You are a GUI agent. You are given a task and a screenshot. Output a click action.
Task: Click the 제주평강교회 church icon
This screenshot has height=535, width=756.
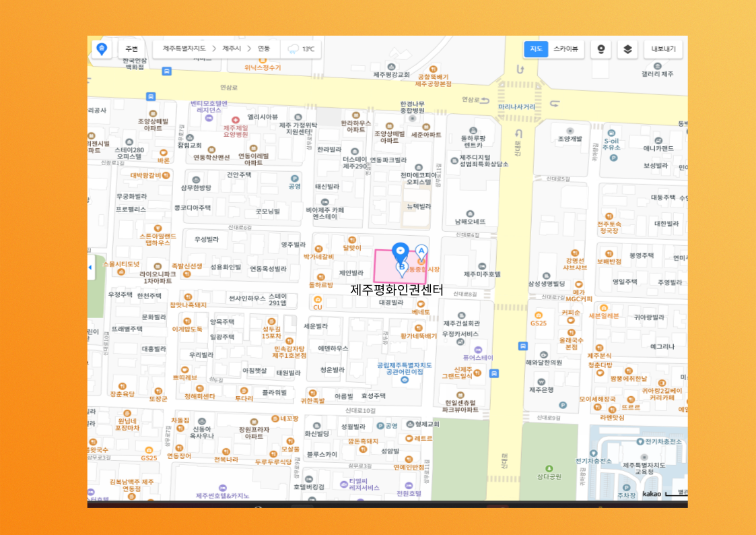(392, 67)
